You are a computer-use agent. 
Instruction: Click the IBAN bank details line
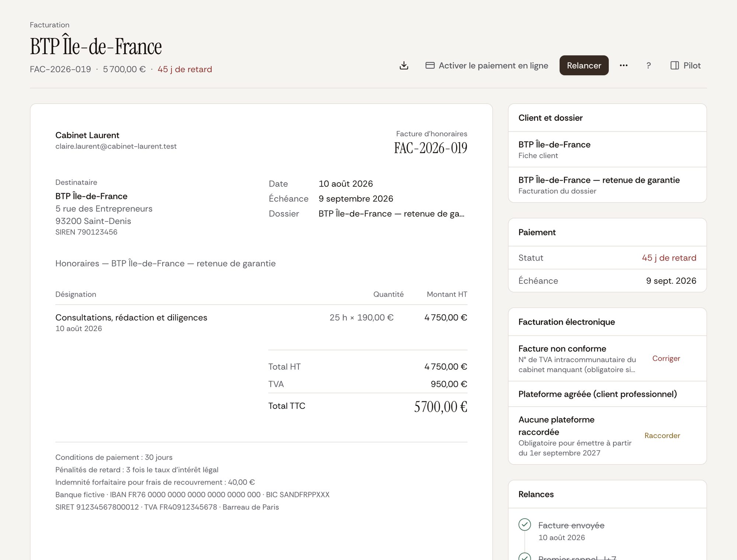pos(192,495)
